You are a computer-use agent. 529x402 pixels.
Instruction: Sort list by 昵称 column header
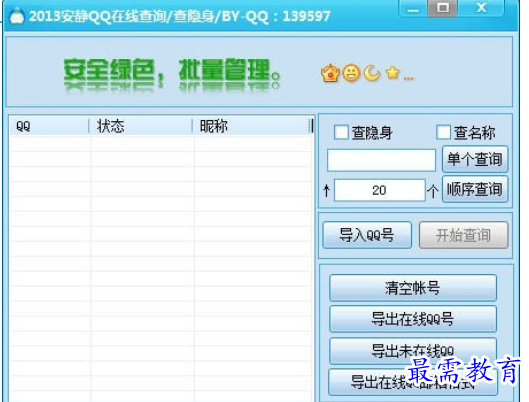pos(251,126)
